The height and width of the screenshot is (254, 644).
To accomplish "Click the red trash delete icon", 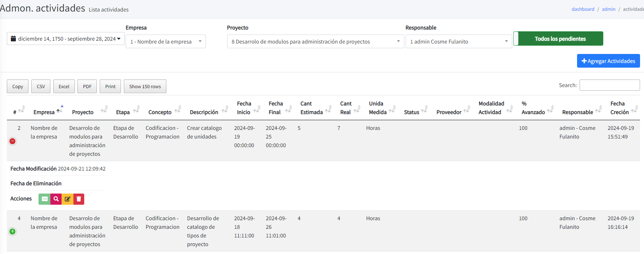I will 79,199.
